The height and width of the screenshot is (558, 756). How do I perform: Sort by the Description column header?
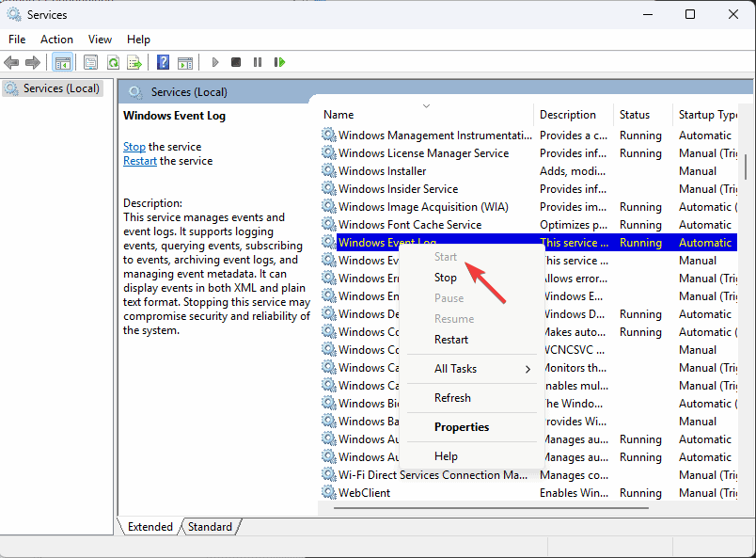[x=568, y=115]
